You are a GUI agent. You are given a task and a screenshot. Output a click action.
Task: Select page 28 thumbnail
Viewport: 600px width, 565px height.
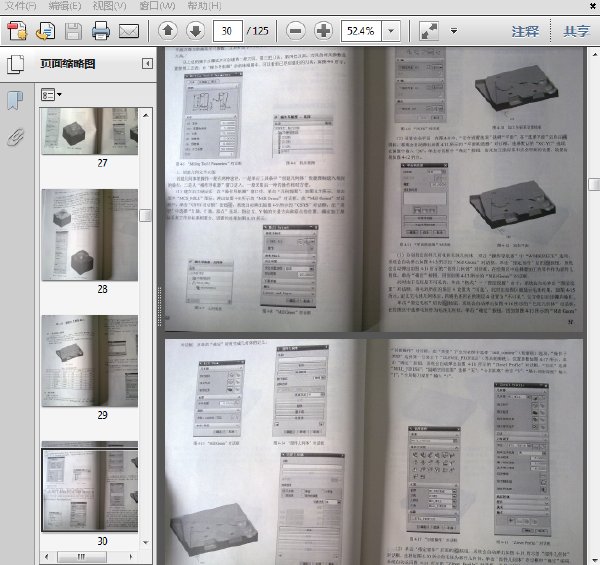point(90,235)
